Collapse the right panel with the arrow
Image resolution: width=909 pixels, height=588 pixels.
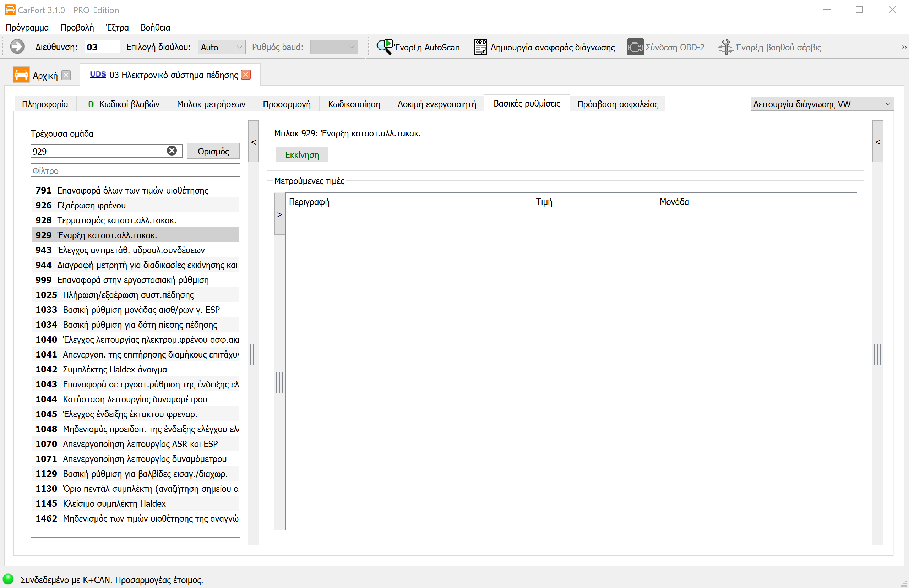point(878,142)
